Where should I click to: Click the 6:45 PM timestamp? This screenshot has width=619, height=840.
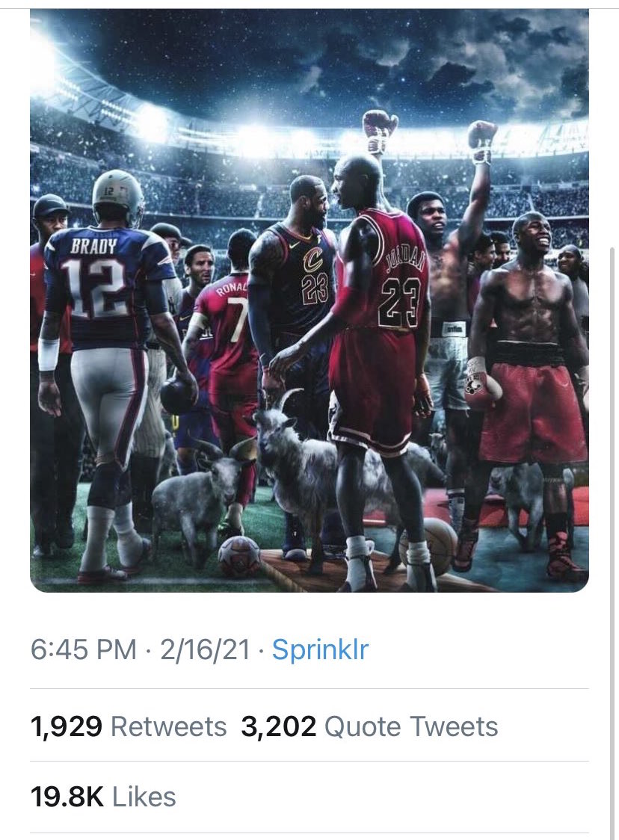pyautogui.click(x=84, y=649)
